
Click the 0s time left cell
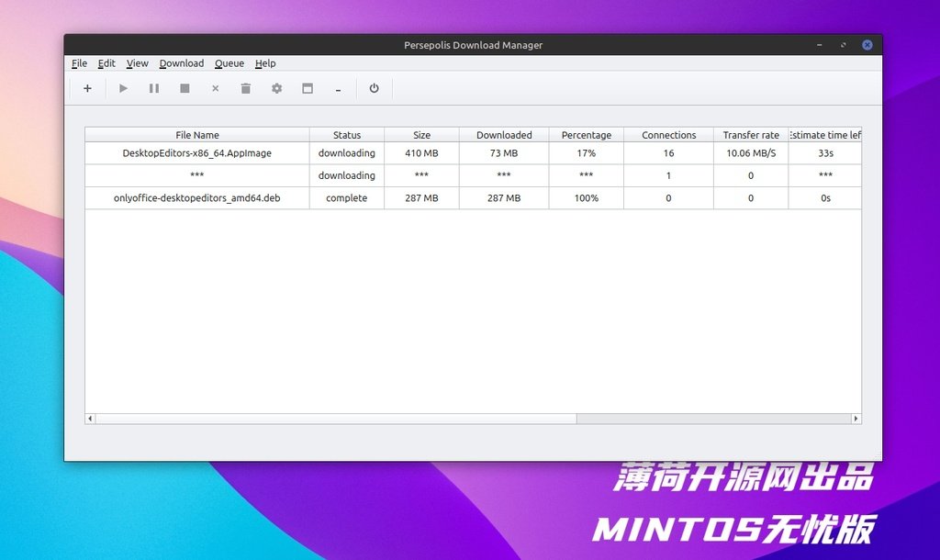(x=825, y=198)
